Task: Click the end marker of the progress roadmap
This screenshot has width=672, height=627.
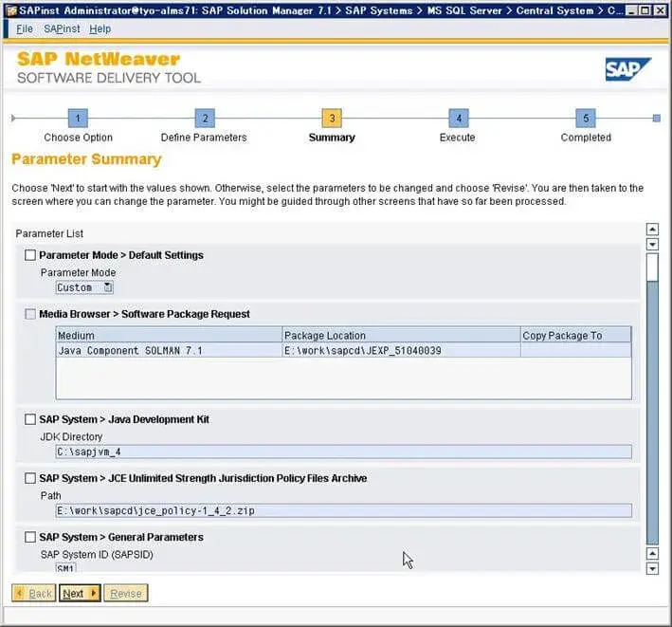Action: [656, 118]
